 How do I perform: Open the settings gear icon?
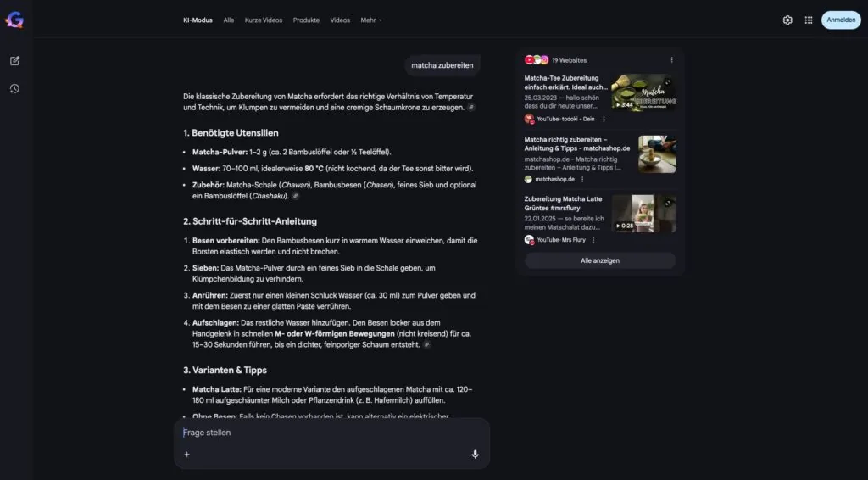click(787, 20)
